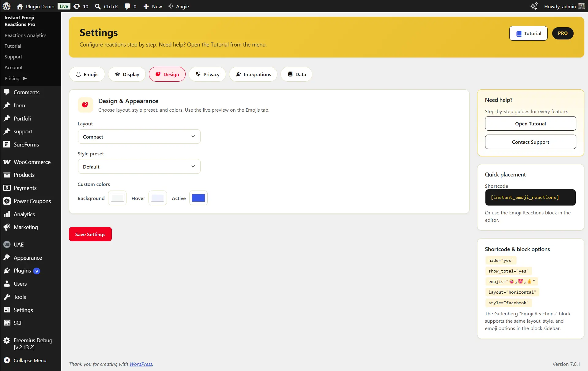Click the Tutorial button in header
Screen dimensions: 588x371
[x=528, y=33]
